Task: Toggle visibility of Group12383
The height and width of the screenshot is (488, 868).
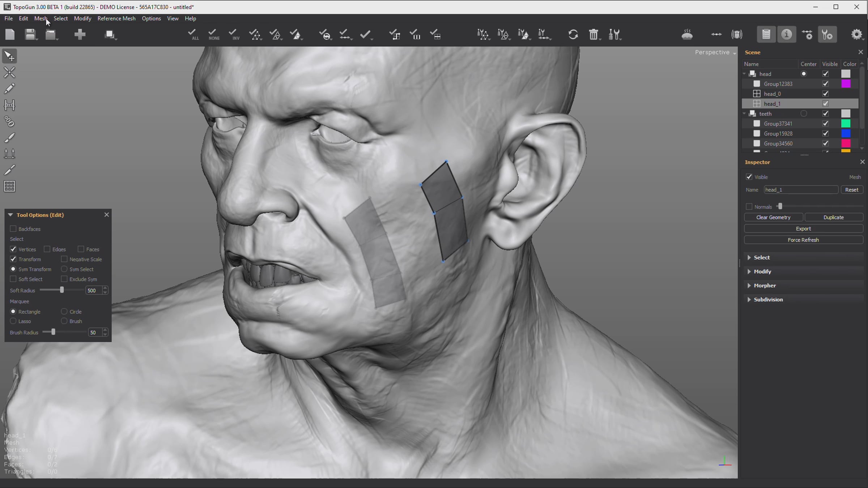Action: tap(826, 84)
